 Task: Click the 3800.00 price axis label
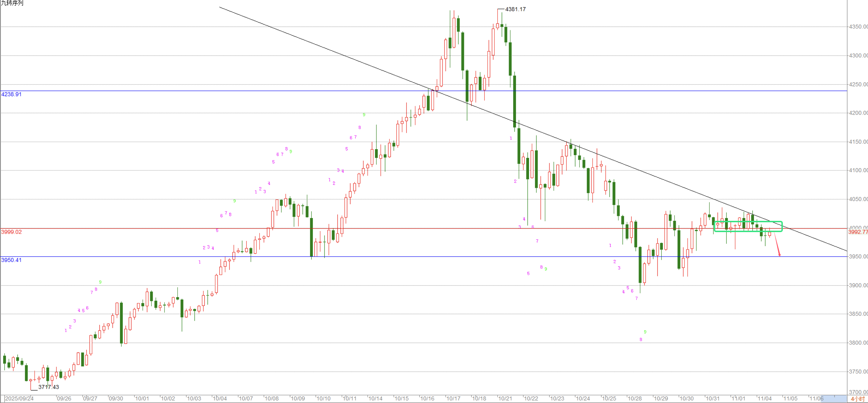click(x=858, y=343)
